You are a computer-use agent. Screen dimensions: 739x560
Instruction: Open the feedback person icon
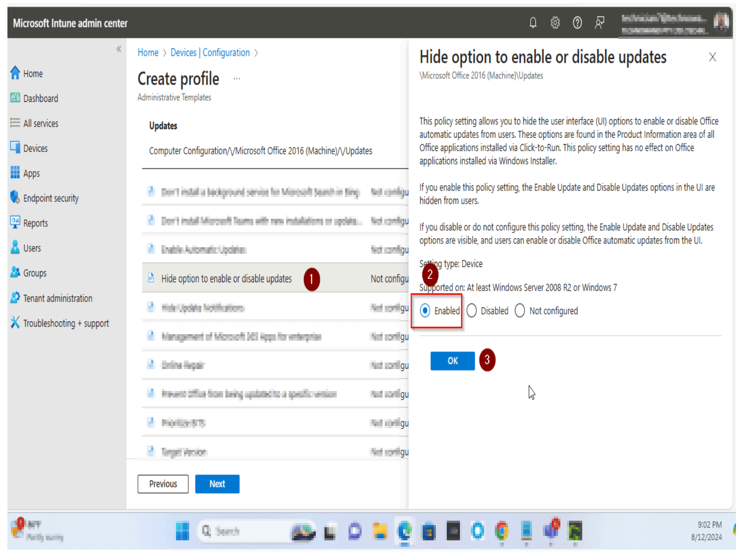600,22
